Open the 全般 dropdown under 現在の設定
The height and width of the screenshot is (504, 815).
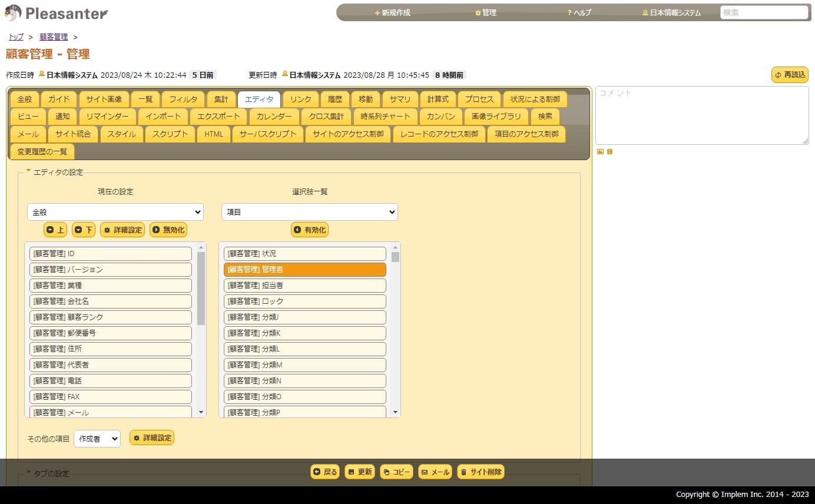115,212
